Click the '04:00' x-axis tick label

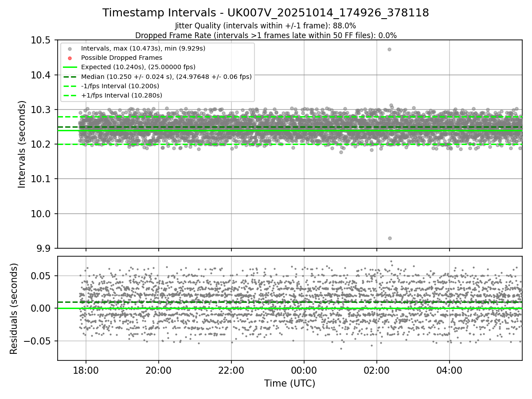click(450, 369)
